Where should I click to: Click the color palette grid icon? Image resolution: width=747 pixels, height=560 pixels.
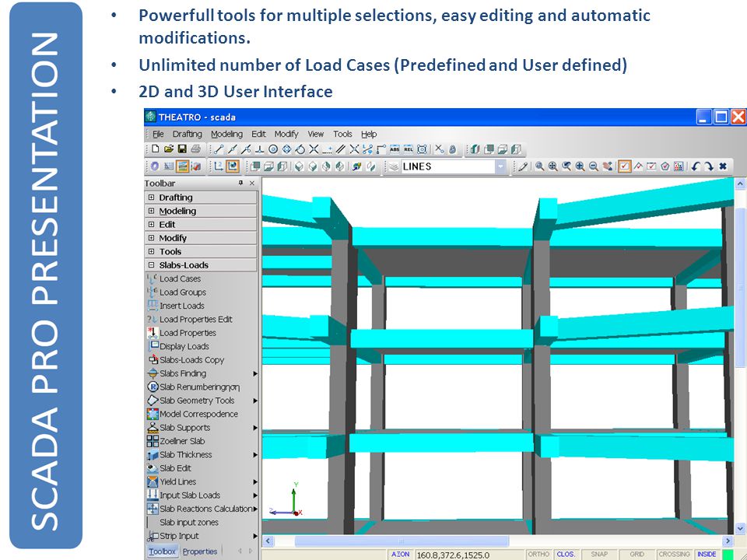point(679,166)
